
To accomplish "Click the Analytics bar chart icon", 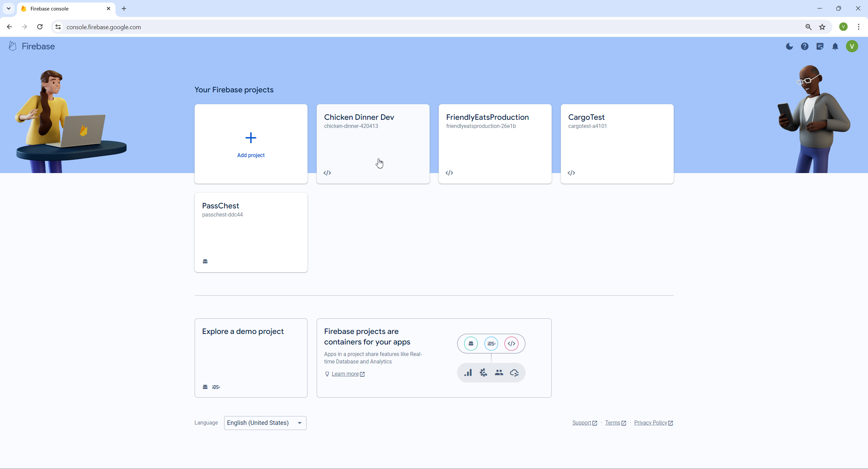I will click(x=468, y=372).
